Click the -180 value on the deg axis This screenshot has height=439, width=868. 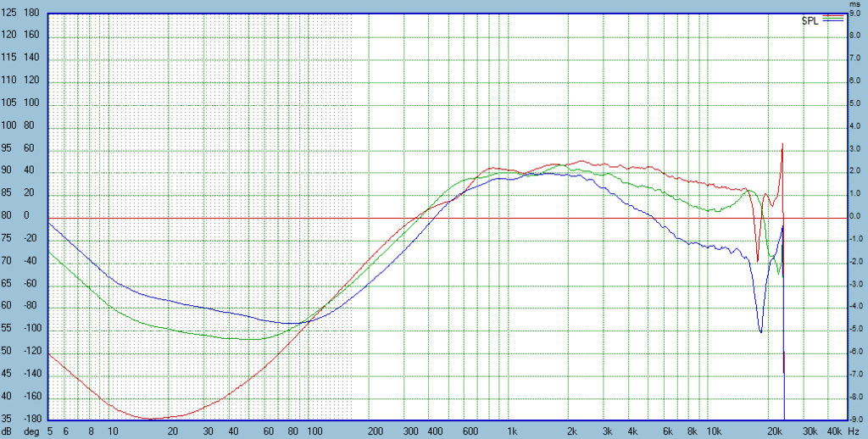pos(33,419)
